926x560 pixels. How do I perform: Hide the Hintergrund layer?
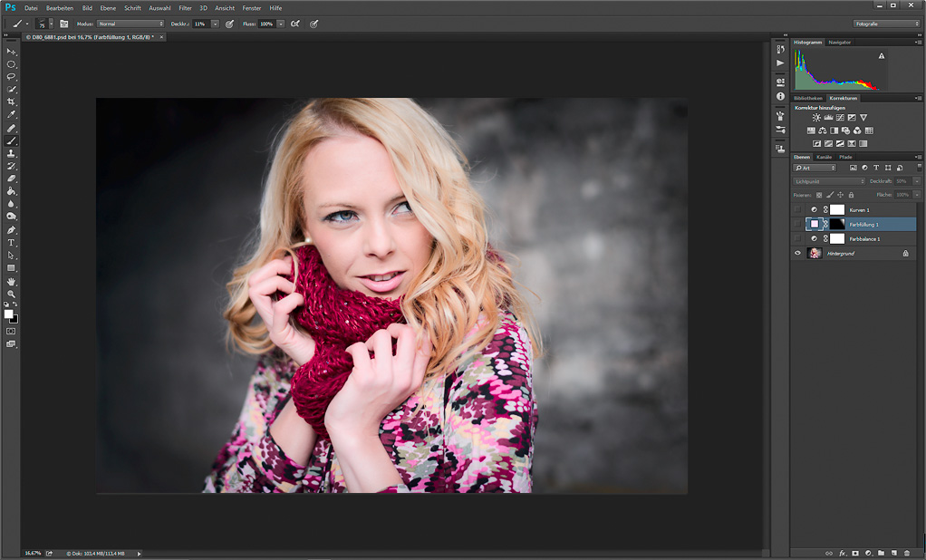click(798, 253)
